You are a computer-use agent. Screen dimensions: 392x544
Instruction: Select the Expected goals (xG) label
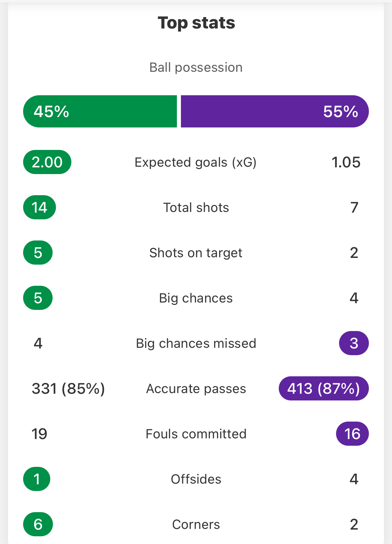tap(196, 162)
